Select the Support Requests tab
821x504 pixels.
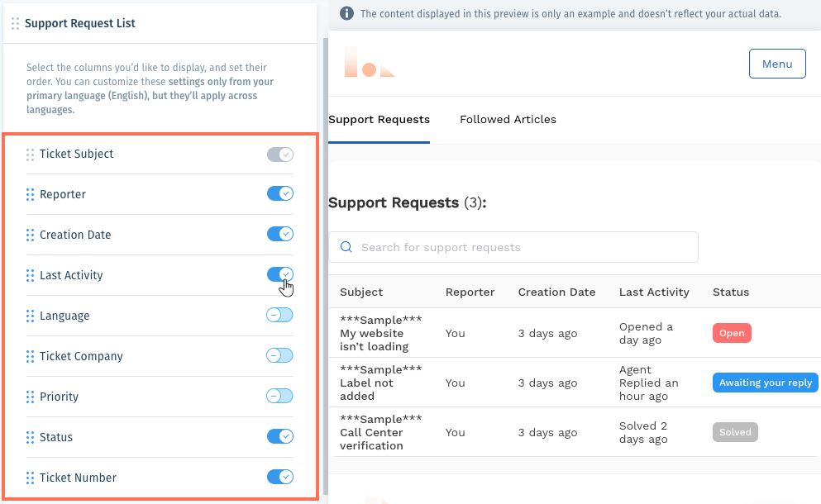click(x=379, y=119)
